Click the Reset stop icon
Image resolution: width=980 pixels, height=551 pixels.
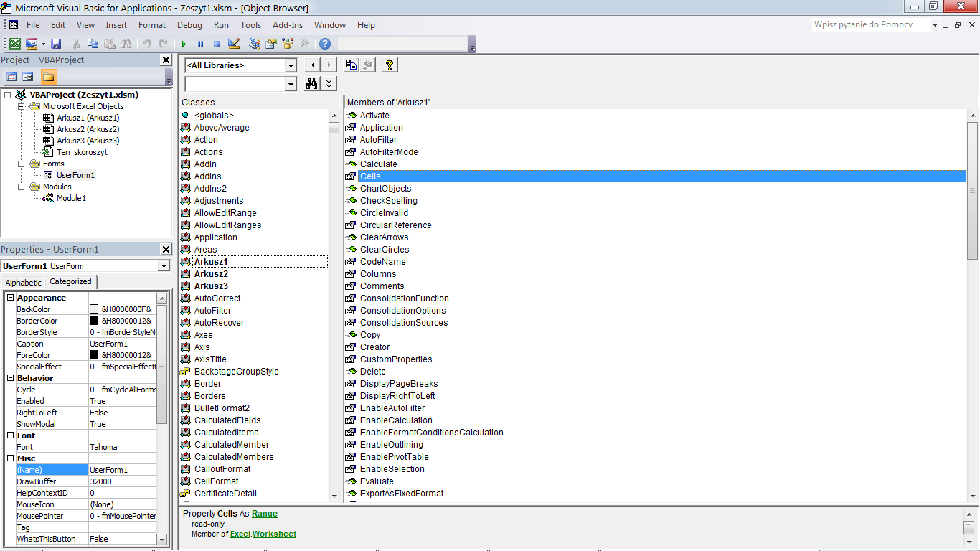pyautogui.click(x=217, y=44)
